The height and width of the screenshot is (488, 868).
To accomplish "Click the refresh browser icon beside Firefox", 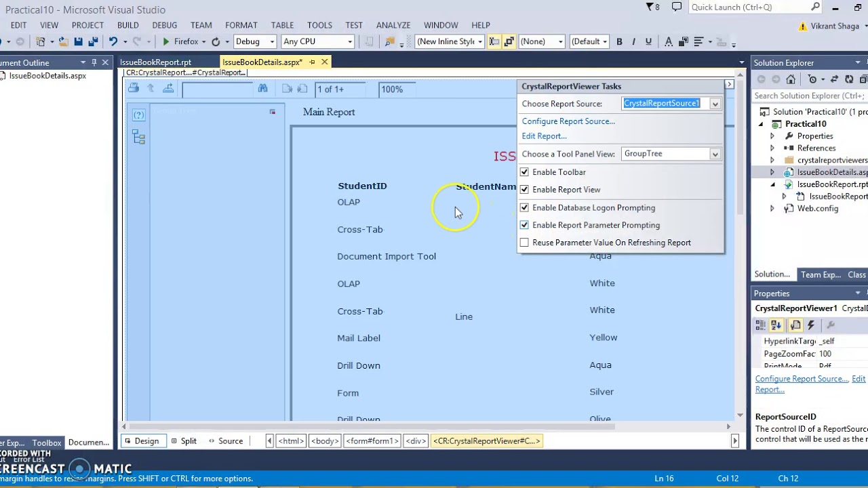I will click(x=216, y=42).
